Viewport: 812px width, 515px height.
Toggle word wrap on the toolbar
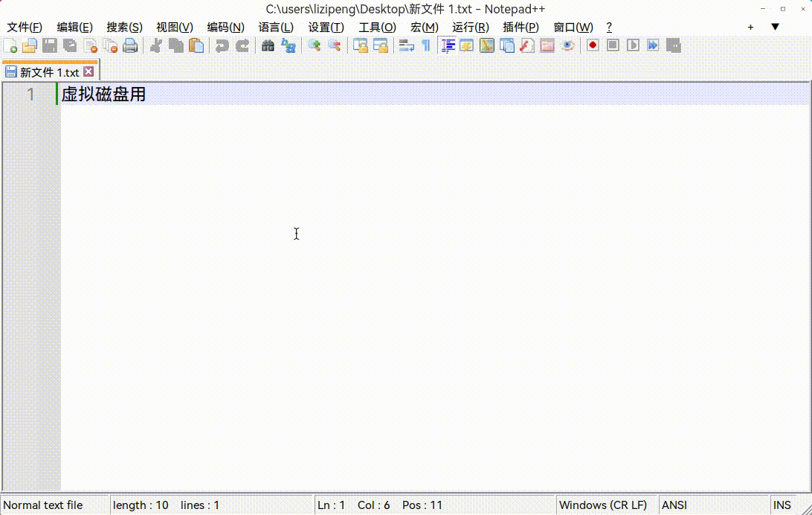coord(406,45)
